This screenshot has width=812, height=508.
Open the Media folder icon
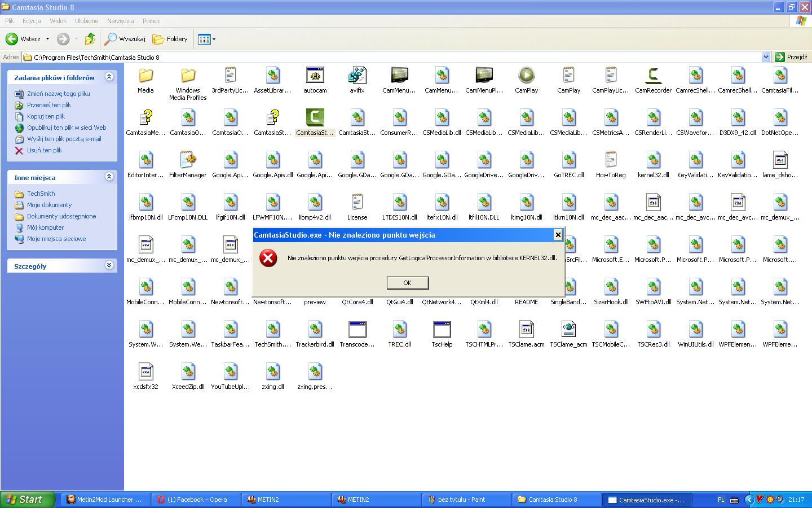146,75
